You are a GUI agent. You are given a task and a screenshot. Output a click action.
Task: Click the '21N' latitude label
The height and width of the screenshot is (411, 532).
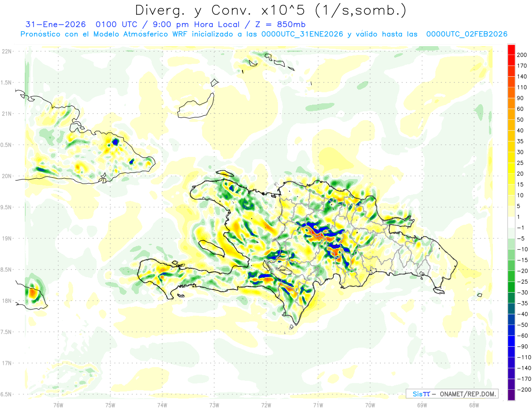coord(8,114)
